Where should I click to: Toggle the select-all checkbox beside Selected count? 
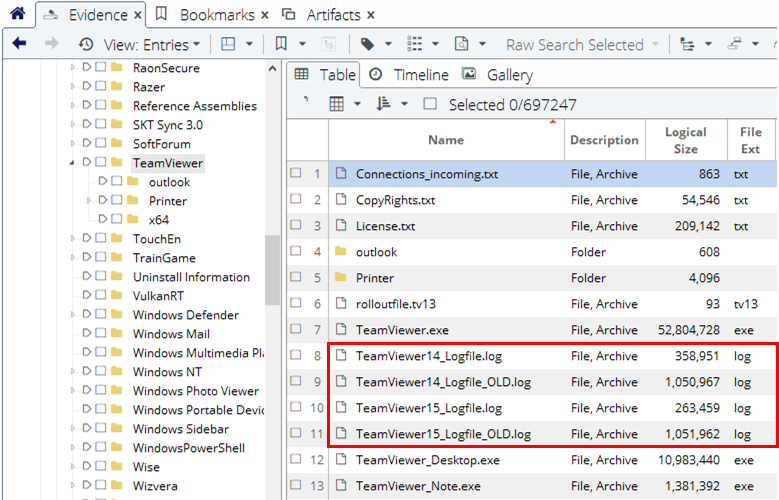[430, 104]
